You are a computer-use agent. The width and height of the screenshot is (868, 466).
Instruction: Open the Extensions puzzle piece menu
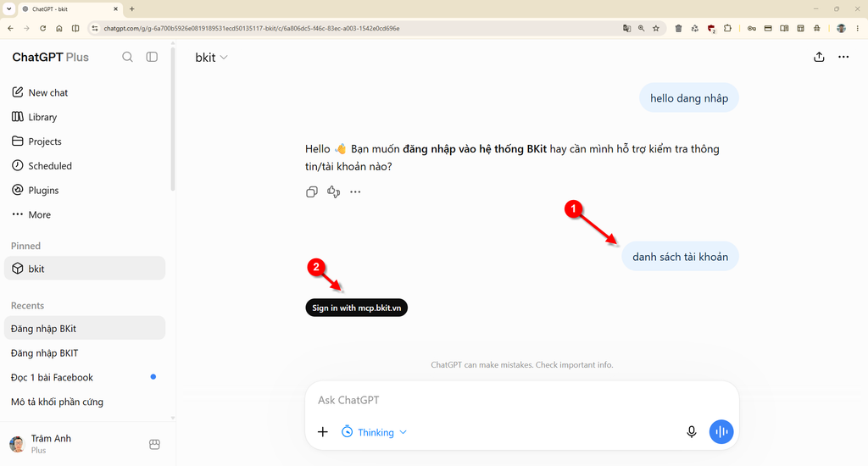[727, 28]
